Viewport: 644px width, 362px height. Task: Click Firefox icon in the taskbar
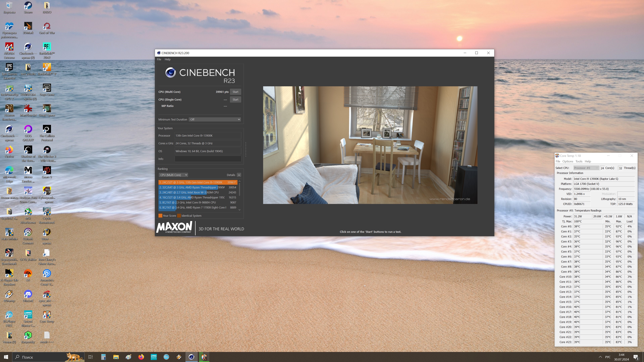point(141,357)
